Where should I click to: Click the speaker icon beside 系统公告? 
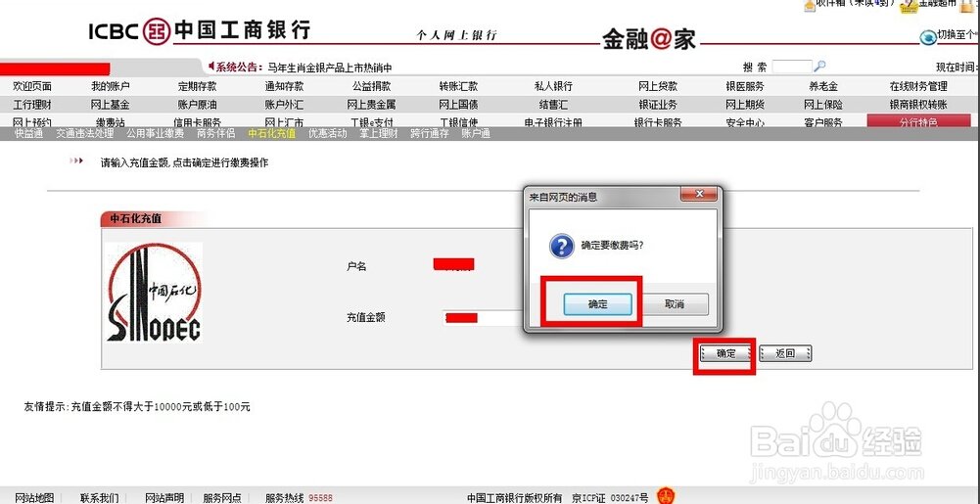coord(211,66)
